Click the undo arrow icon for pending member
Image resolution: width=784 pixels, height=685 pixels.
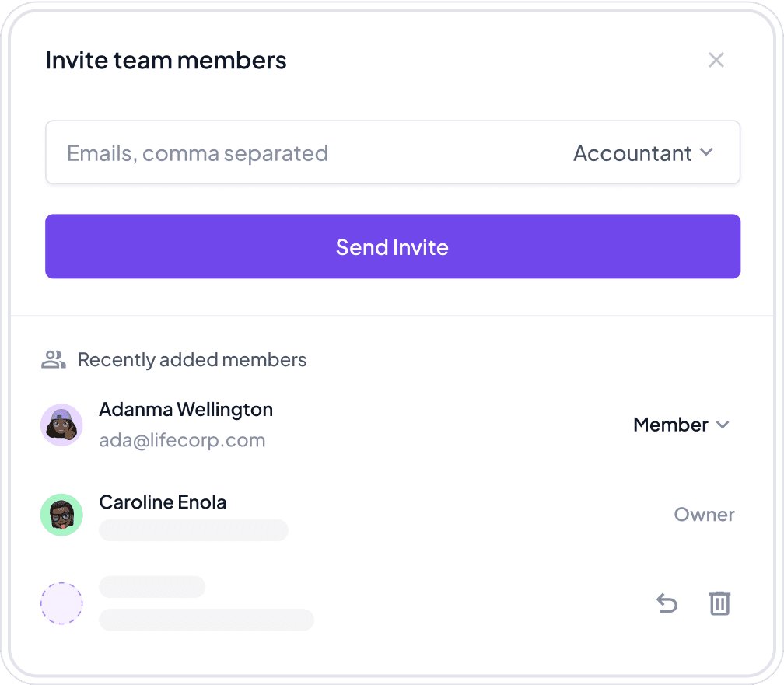[x=667, y=603]
